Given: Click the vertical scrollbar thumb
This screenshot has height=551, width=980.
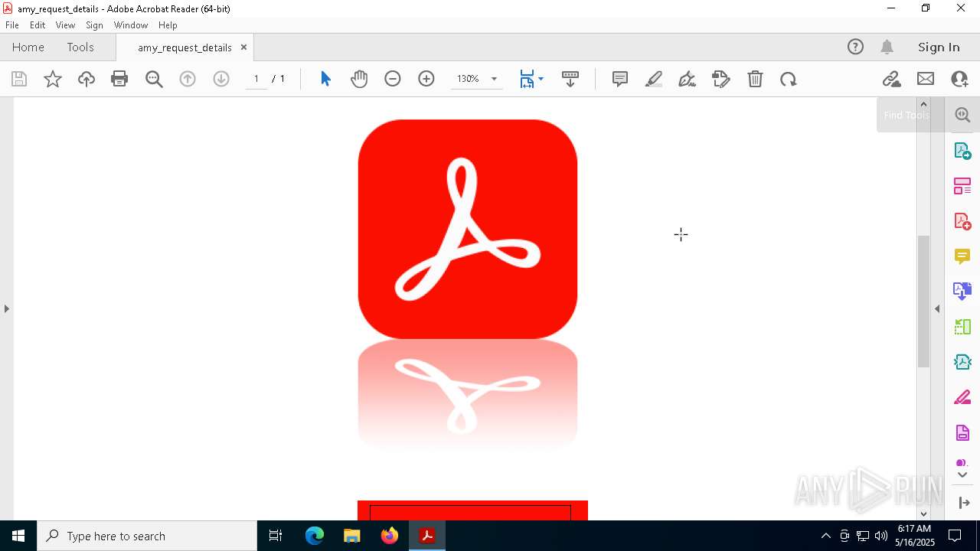Looking at the screenshot, I should pyautogui.click(x=923, y=302).
